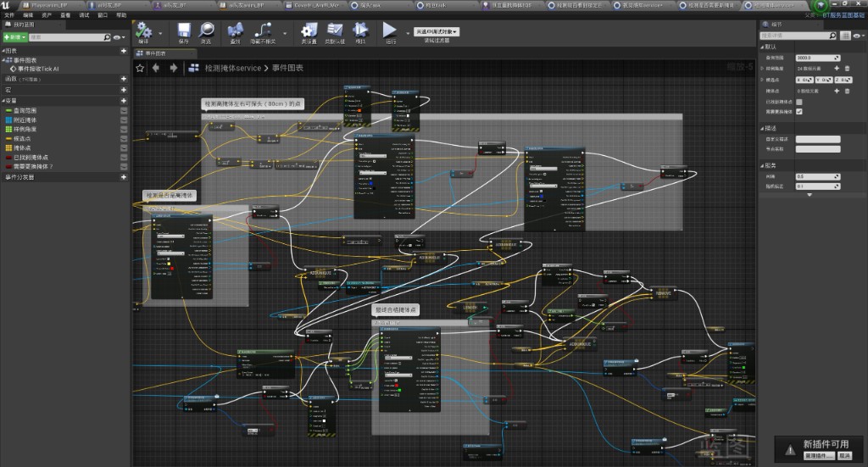The height and width of the screenshot is (467, 868).
Task: Click the Play (运行) arrow icon
Action: 390,30
